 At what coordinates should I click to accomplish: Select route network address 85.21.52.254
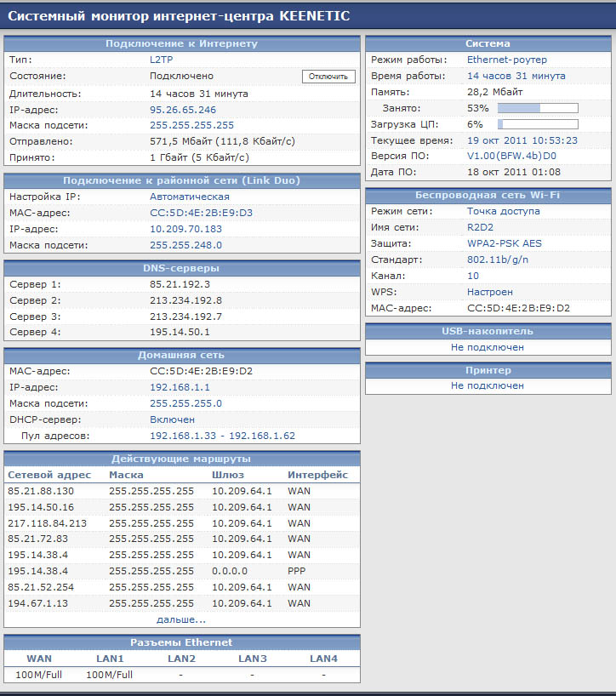coord(41,587)
